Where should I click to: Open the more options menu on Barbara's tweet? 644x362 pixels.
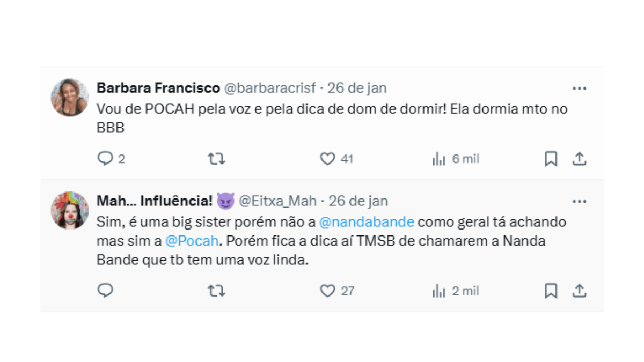(x=579, y=87)
